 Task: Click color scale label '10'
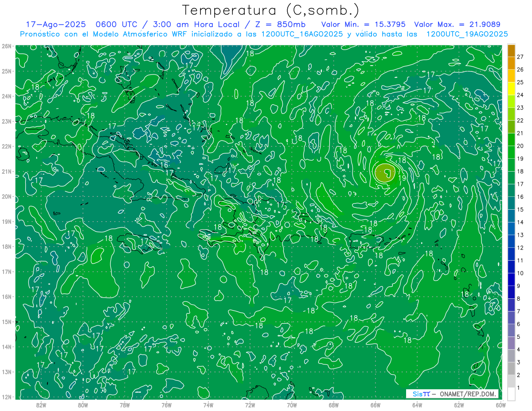pos(520,273)
